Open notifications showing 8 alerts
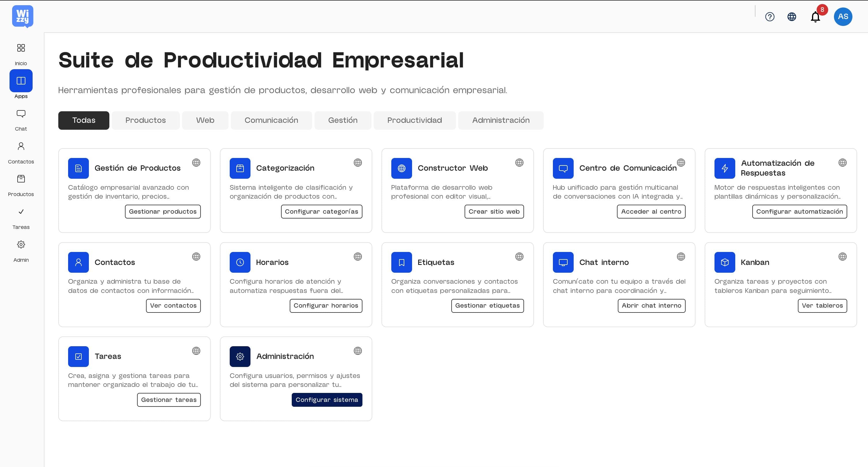This screenshot has width=868, height=467. [815, 16]
